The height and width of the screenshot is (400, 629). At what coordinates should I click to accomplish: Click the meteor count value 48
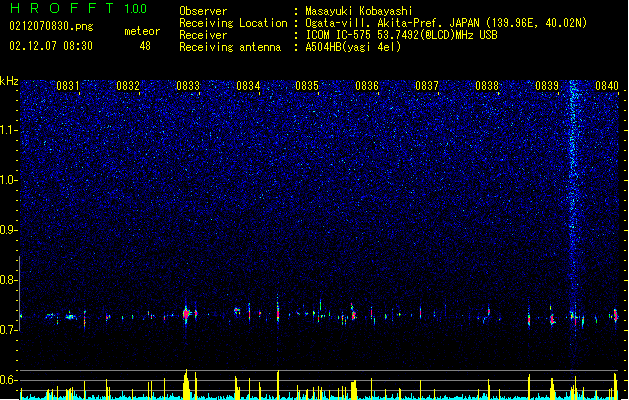(x=145, y=46)
